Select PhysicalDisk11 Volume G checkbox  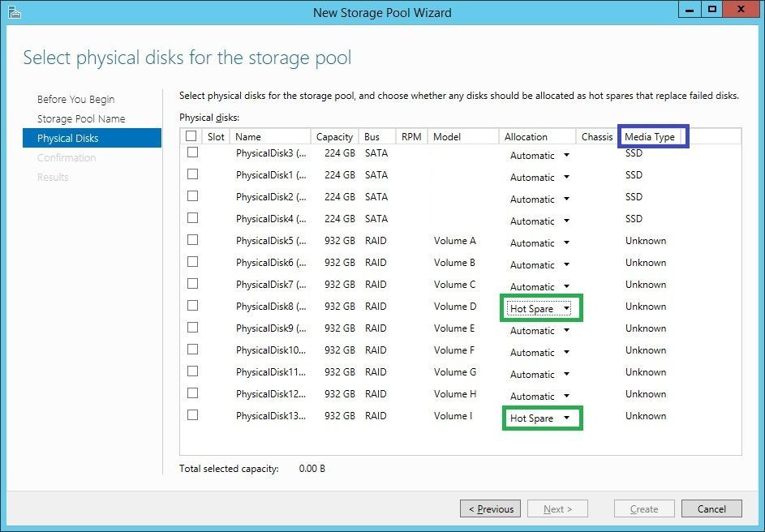coord(193,371)
